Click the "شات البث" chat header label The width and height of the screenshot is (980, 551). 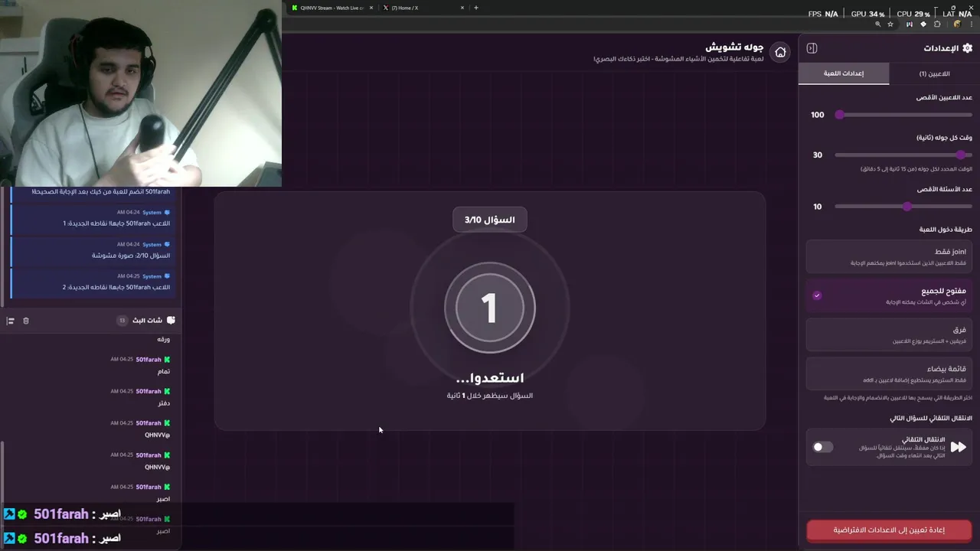147,320
